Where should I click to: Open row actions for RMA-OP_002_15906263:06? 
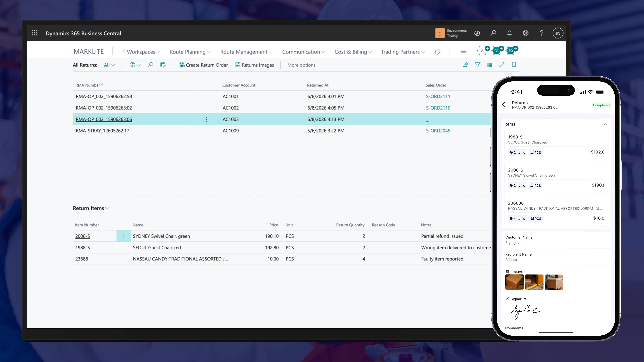click(x=207, y=119)
